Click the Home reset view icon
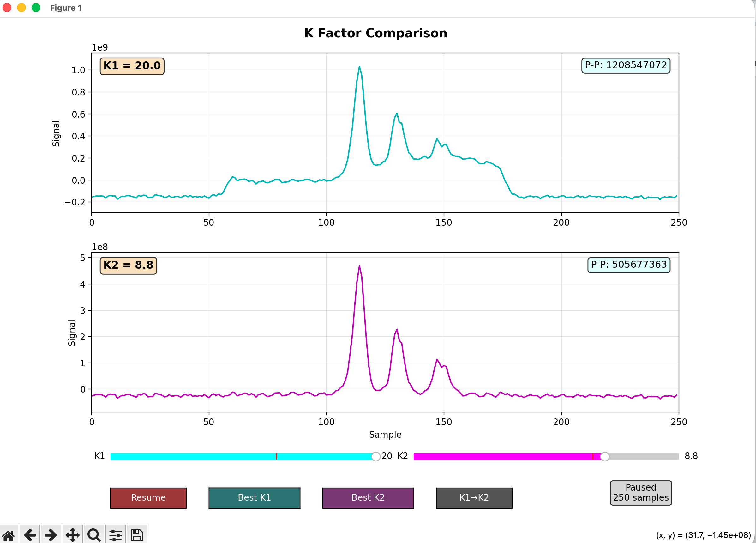Image resolution: width=756 pixels, height=543 pixels. click(9, 535)
